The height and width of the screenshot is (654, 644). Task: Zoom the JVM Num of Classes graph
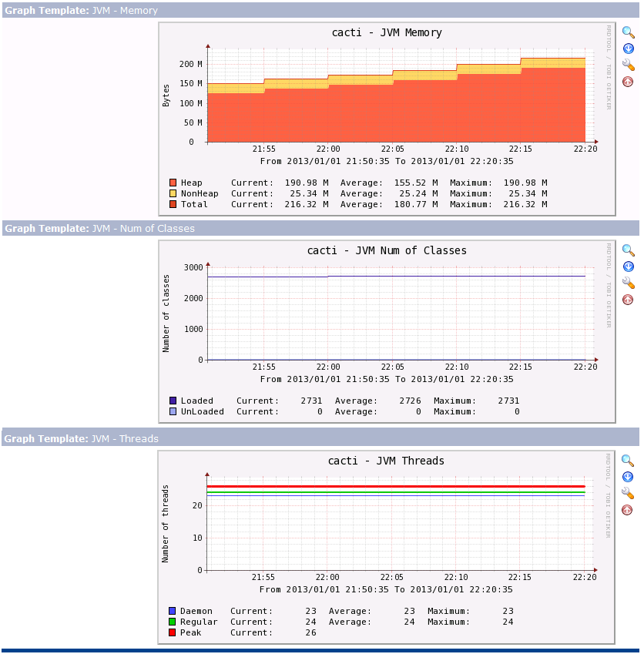[628, 250]
